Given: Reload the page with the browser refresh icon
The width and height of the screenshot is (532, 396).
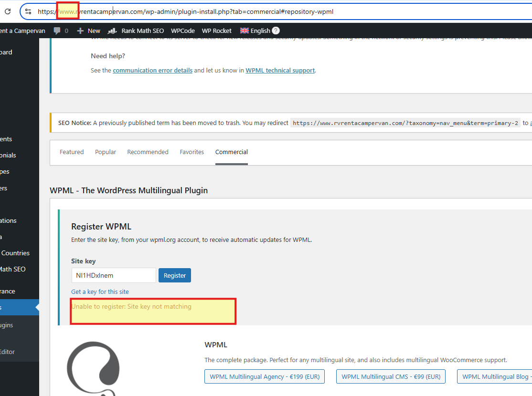Looking at the screenshot, I should coord(8,11).
